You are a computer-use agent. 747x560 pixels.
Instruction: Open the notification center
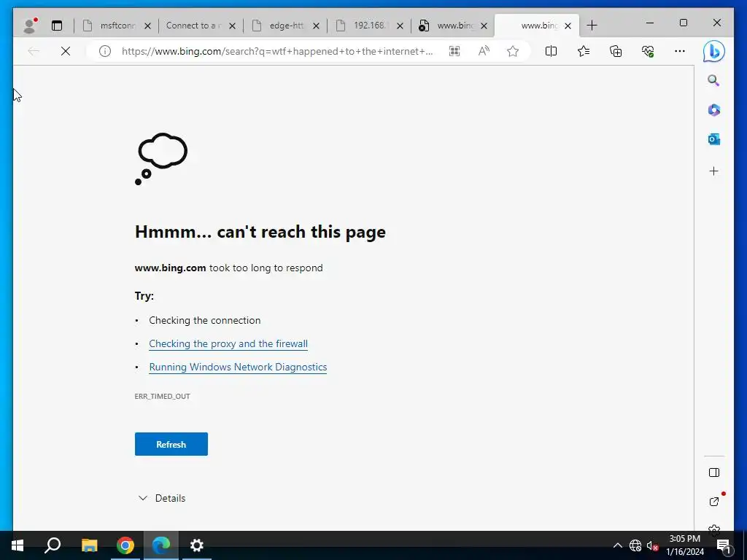[724, 545]
